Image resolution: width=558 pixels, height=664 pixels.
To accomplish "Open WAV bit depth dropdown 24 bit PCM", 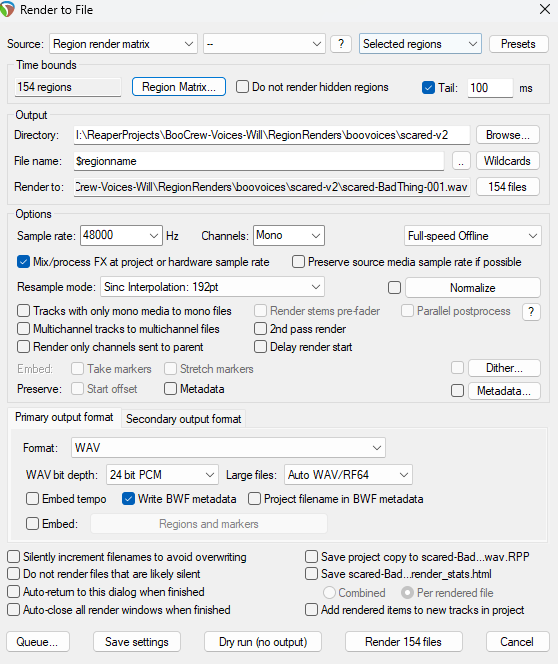I will tap(163, 475).
